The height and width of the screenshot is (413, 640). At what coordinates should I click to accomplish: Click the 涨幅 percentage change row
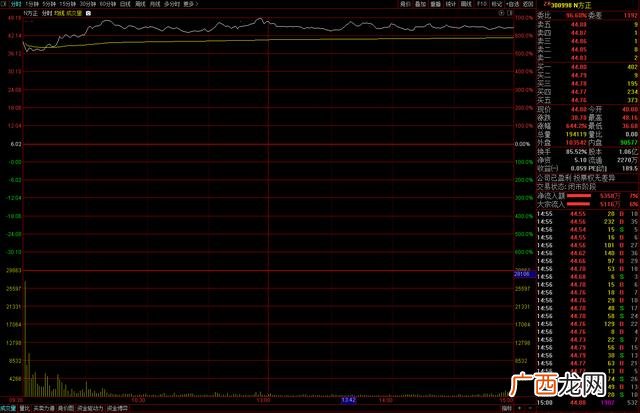(562, 126)
